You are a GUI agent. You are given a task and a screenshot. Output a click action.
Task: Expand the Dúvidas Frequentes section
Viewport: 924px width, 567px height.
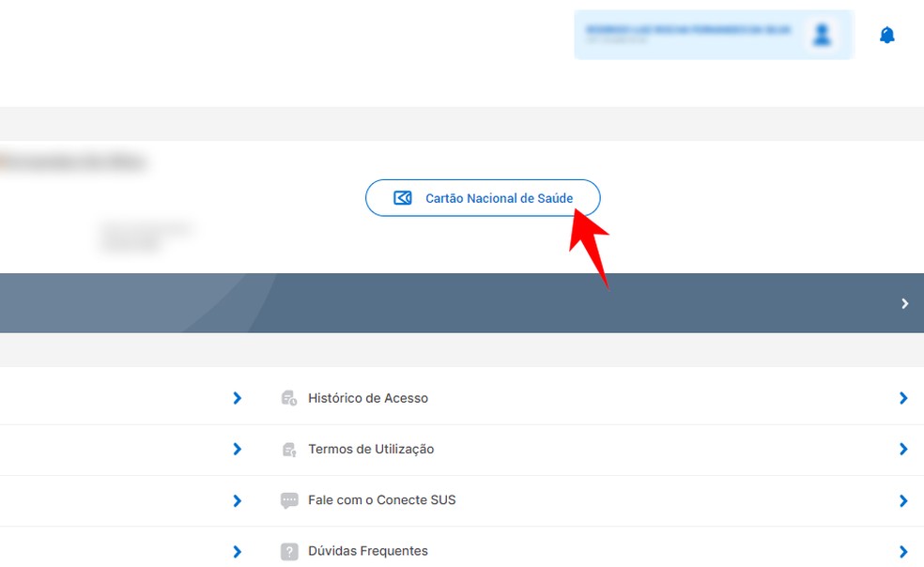coord(904,551)
